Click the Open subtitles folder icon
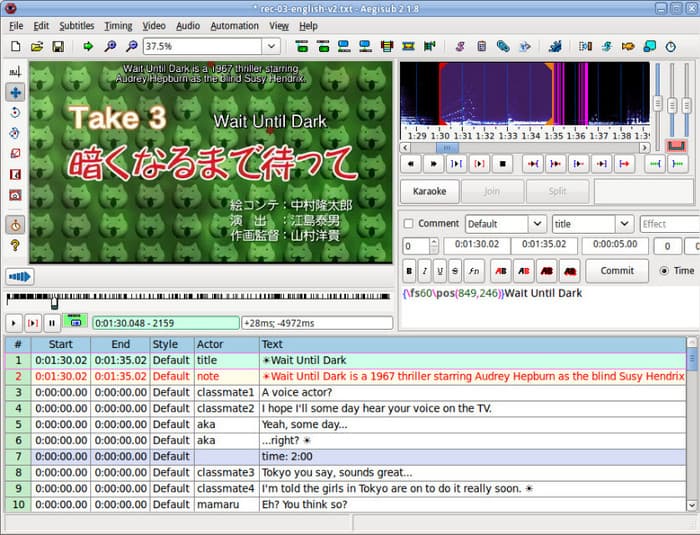The height and width of the screenshot is (535, 700). tap(37, 46)
